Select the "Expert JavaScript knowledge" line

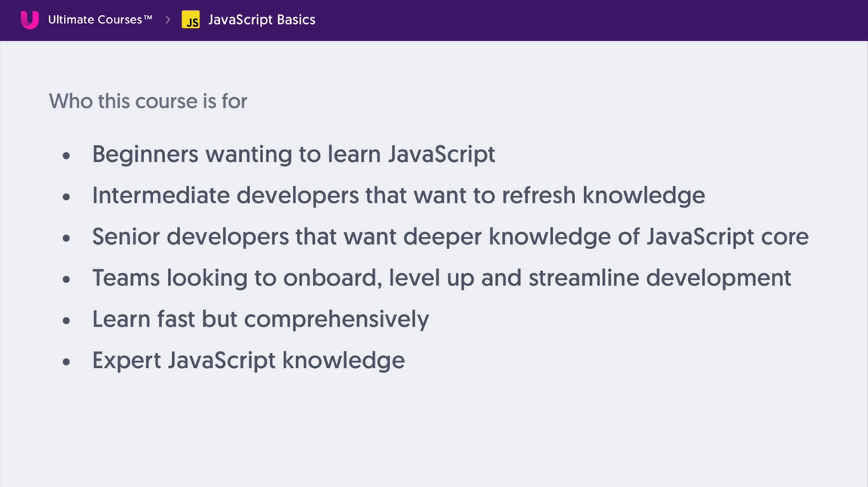248,361
